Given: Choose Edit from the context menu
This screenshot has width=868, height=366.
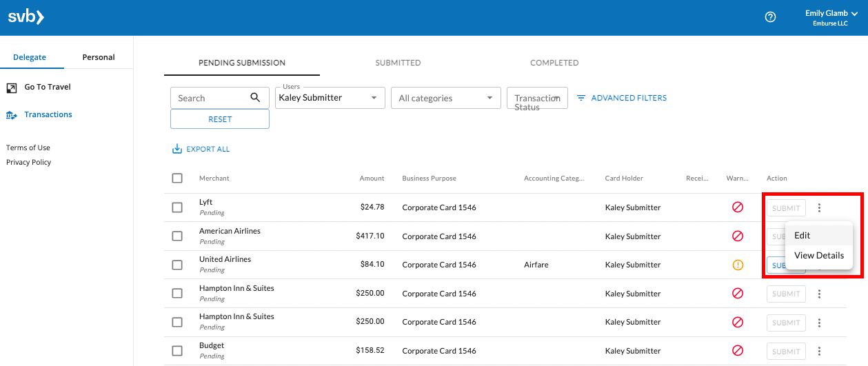Looking at the screenshot, I should click(819, 235).
